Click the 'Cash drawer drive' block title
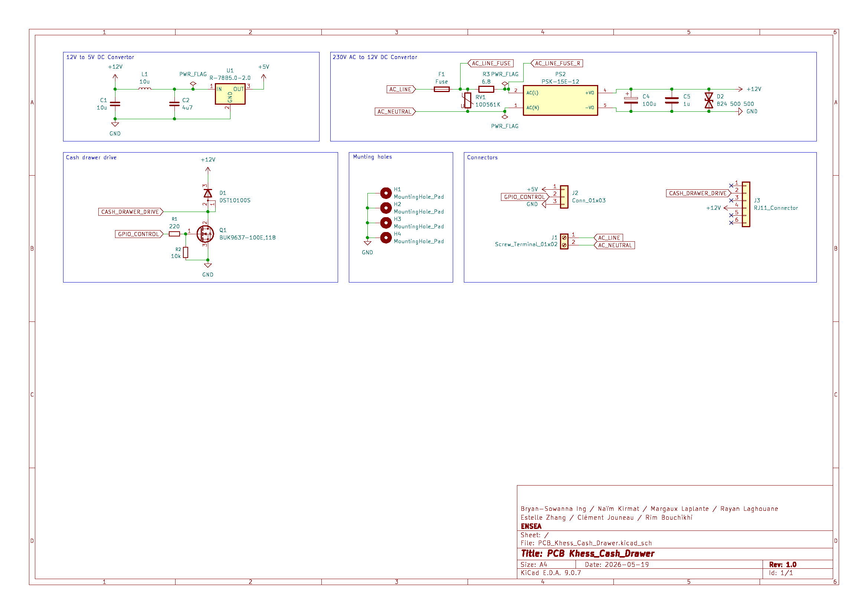The image size is (868, 614). point(91,157)
